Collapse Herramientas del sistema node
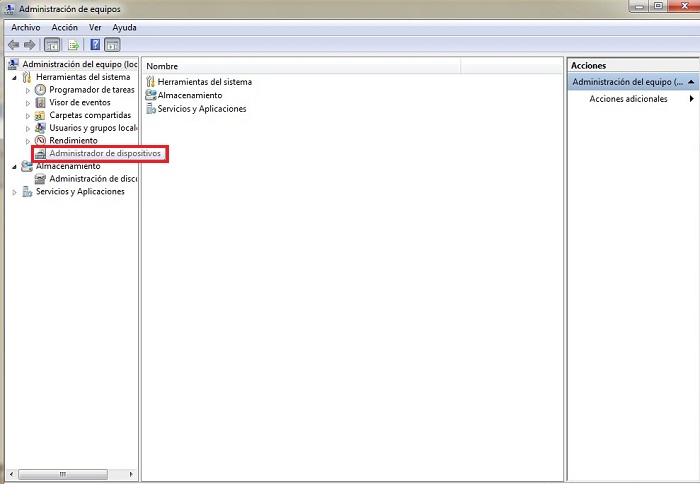The height and width of the screenshot is (484, 700). (x=14, y=78)
